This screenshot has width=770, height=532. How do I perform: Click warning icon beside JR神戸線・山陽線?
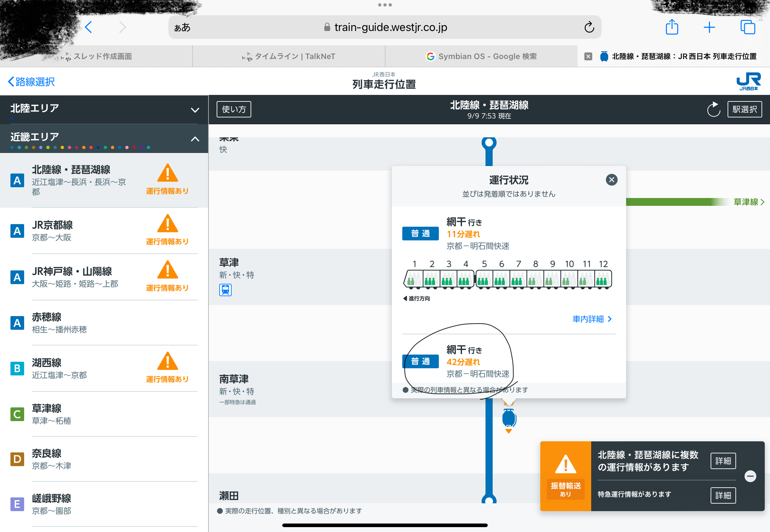click(x=167, y=270)
